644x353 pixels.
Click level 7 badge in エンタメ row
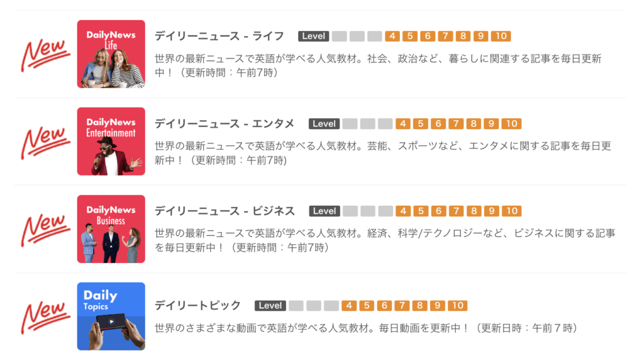pyautogui.click(x=456, y=124)
